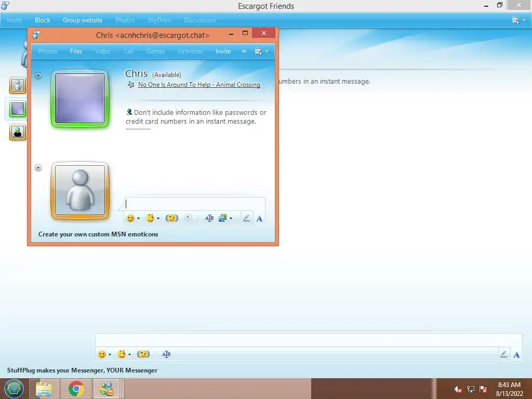The width and height of the screenshot is (532, 399).
Task: Click text language icon in Escargot Friends
Action: [166, 354]
